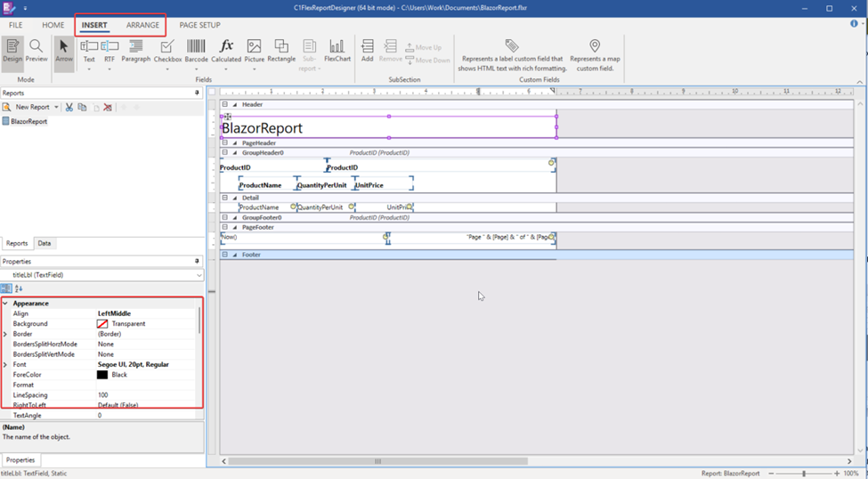
Task: Switch to the INSERT ribbon tab
Action: coord(94,25)
